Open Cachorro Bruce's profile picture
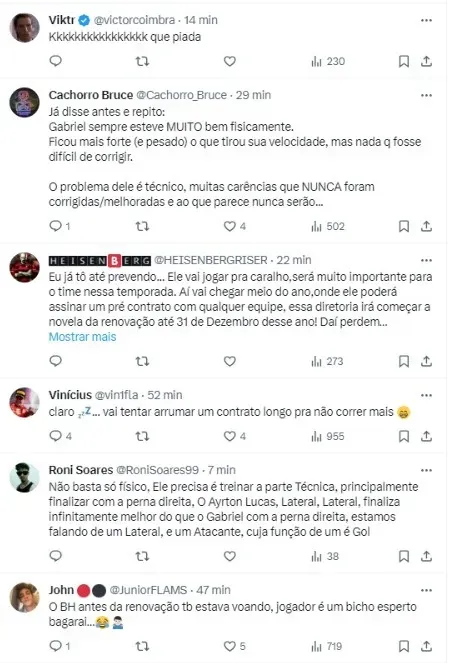449x663 pixels. click(x=25, y=102)
